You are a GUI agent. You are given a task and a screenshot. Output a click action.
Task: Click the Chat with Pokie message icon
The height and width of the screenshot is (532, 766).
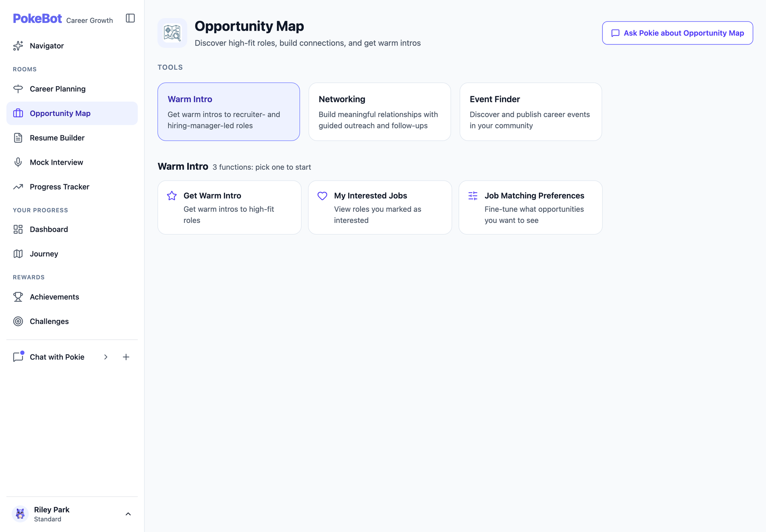coord(18,357)
